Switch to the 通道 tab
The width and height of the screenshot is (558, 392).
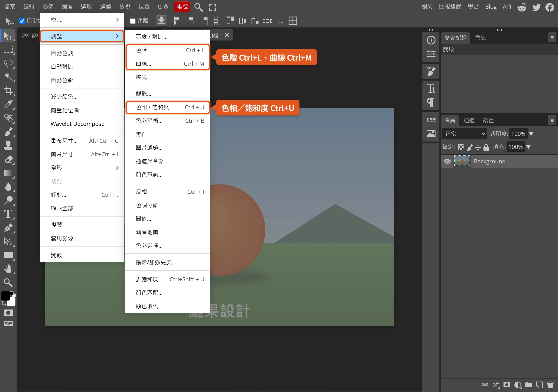click(469, 120)
